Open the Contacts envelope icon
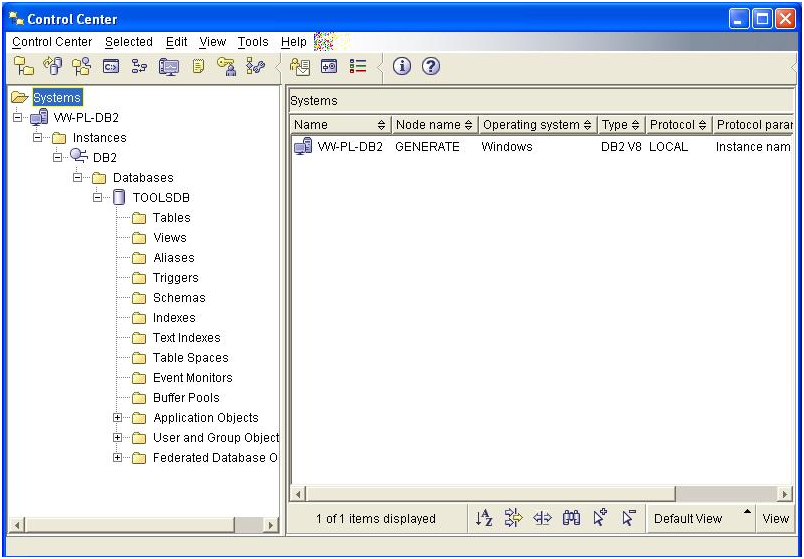 (300, 66)
